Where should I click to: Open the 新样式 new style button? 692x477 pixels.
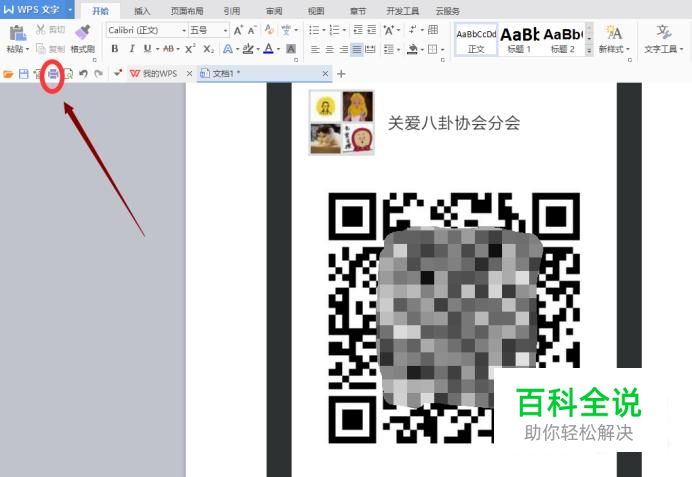(614, 39)
